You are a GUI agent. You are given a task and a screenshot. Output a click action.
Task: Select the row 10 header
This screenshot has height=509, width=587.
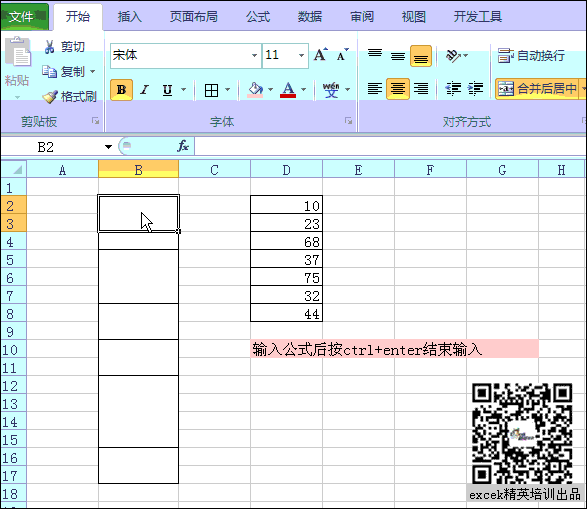[13, 350]
